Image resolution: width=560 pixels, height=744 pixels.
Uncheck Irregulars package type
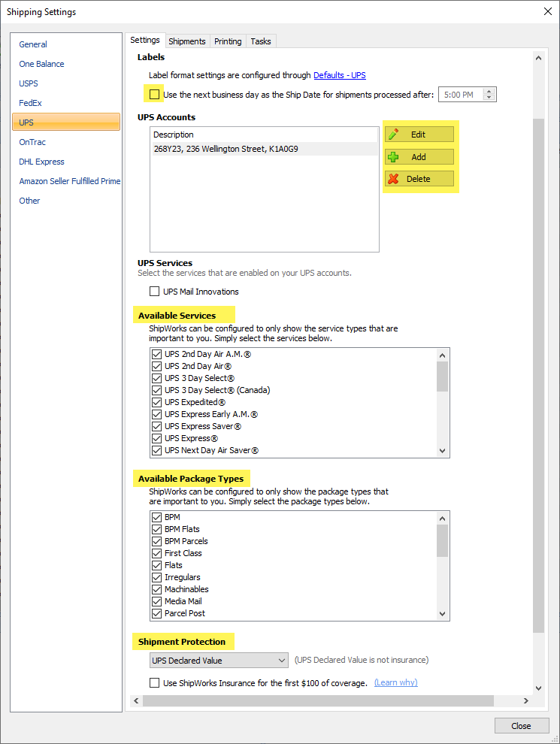[156, 577]
